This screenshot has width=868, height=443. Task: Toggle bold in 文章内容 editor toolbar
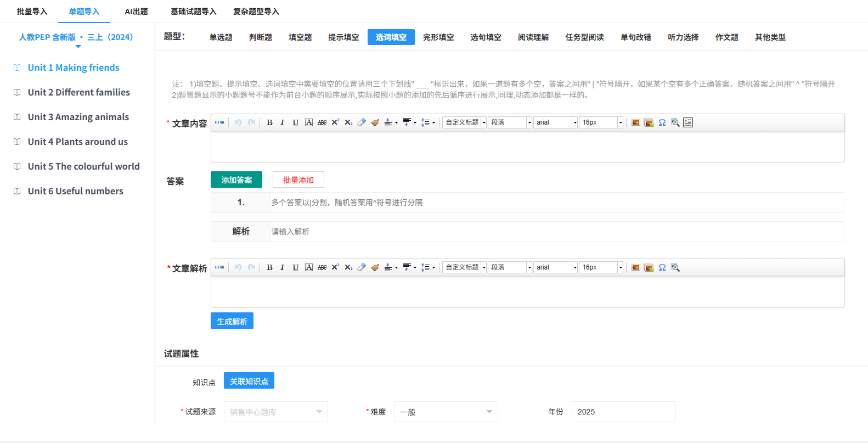coord(269,122)
